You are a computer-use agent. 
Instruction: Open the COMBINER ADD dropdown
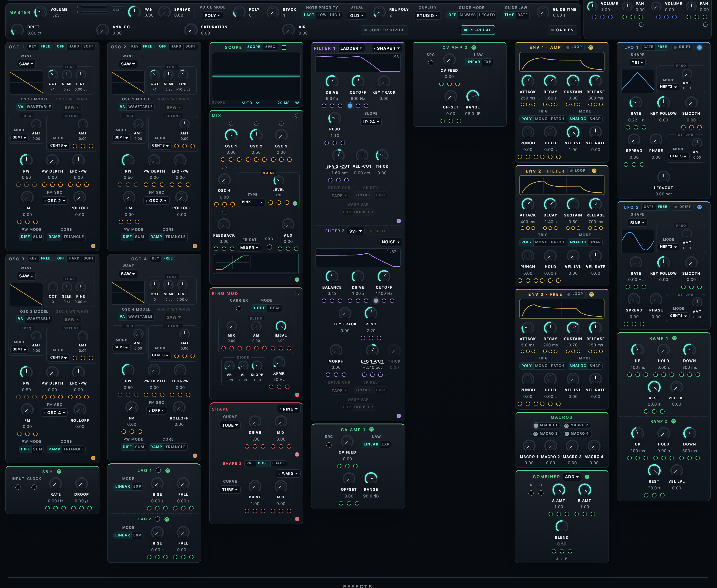(572, 477)
